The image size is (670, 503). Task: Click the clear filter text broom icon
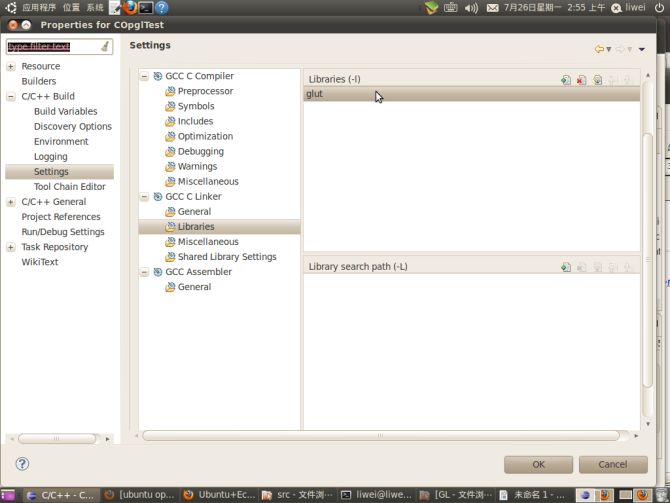click(105, 47)
